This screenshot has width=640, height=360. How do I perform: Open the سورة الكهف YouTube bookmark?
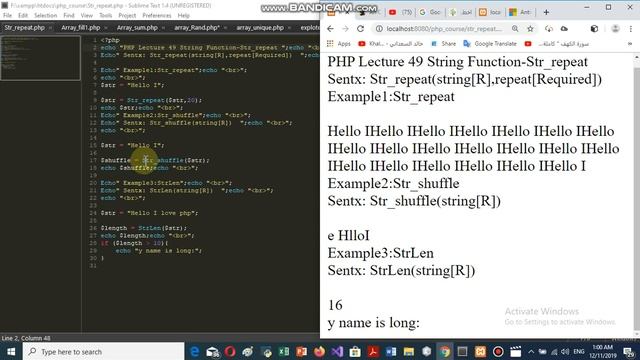point(557,44)
